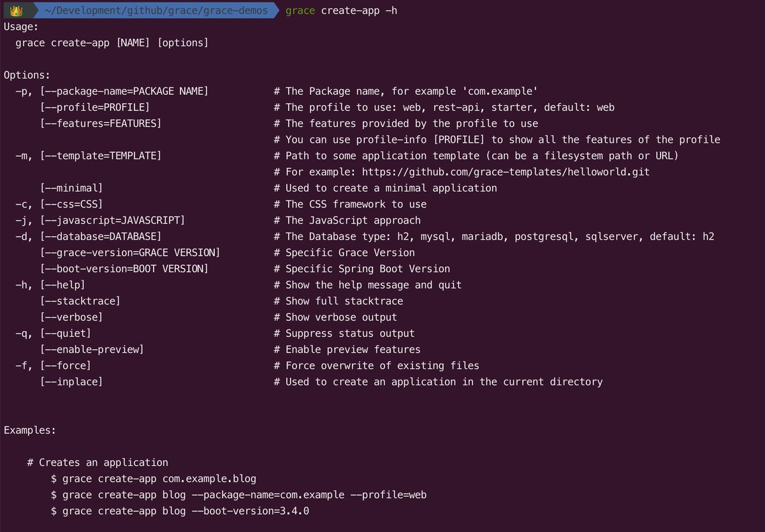Viewport: 765px width, 532px height.
Task: Click the --enable-preview option
Action: coord(91,349)
